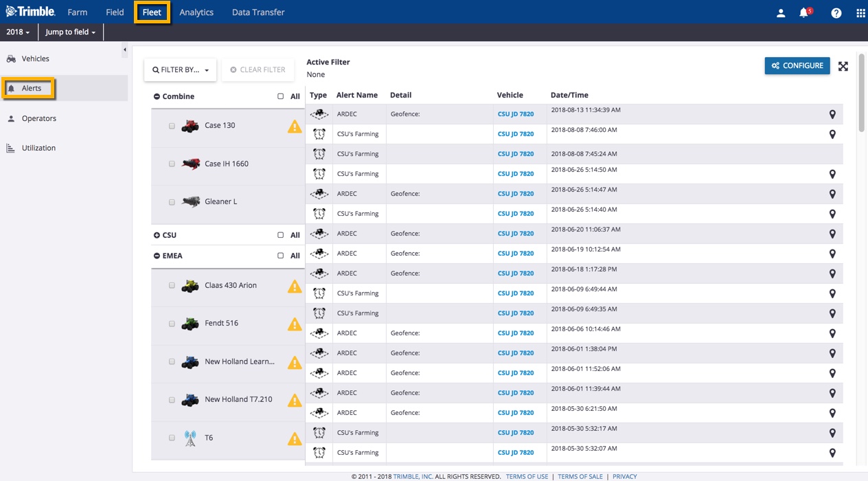Screen dimensions: 868x481
Task: Click the Case 130 tractor image
Action: tap(190, 126)
